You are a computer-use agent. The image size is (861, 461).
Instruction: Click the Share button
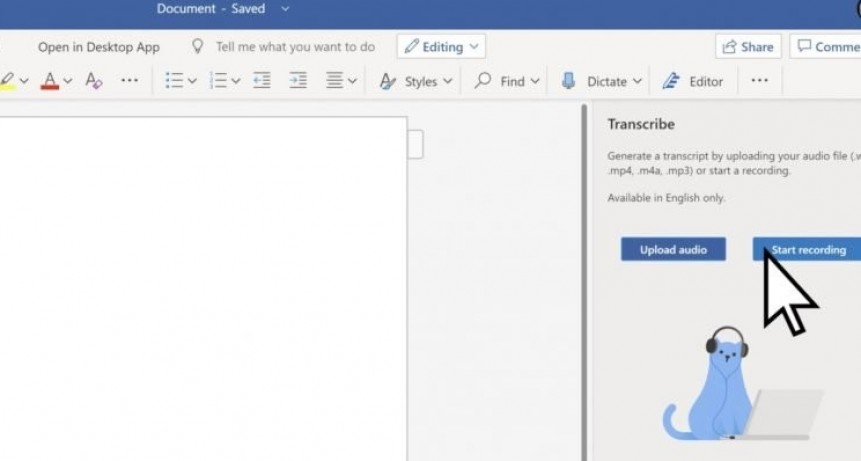(x=748, y=47)
